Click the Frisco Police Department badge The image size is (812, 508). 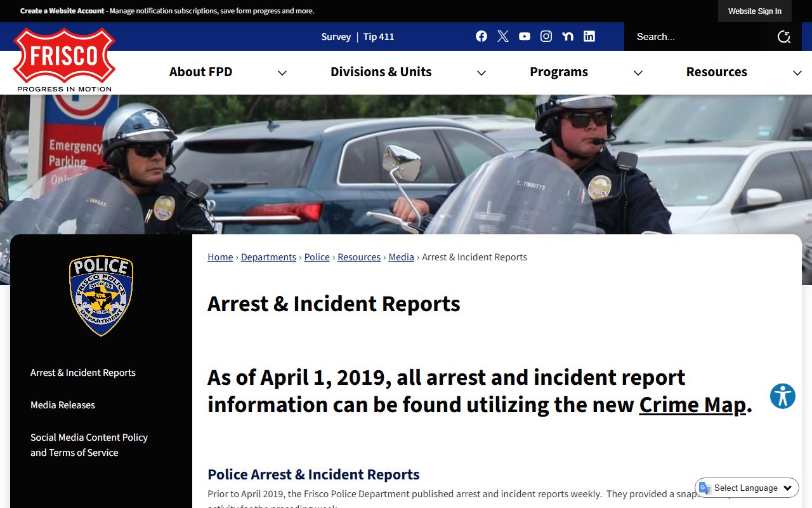pos(101,295)
